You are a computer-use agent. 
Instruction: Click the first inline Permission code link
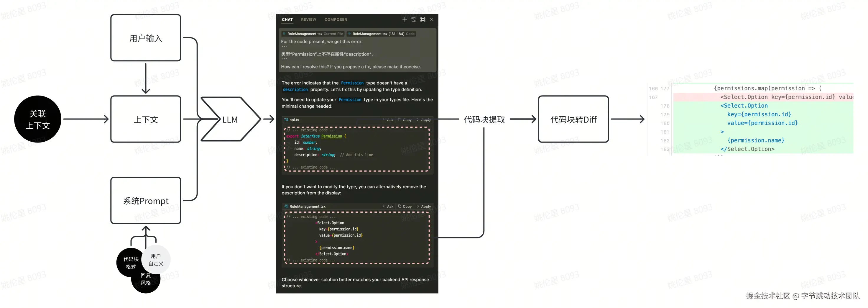pos(352,83)
